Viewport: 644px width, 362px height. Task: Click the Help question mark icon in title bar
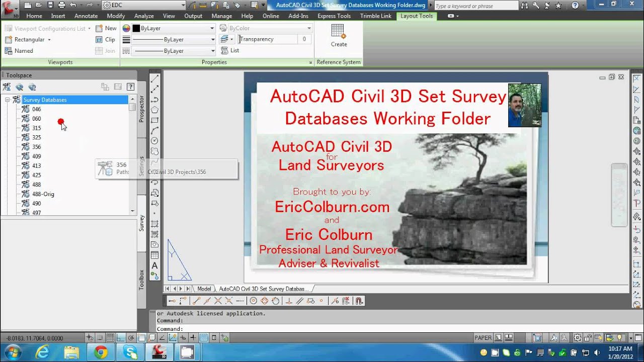tap(575, 6)
